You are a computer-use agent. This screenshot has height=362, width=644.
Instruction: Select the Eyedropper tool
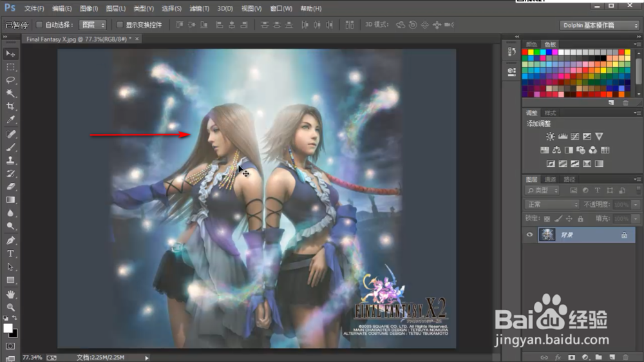11,120
